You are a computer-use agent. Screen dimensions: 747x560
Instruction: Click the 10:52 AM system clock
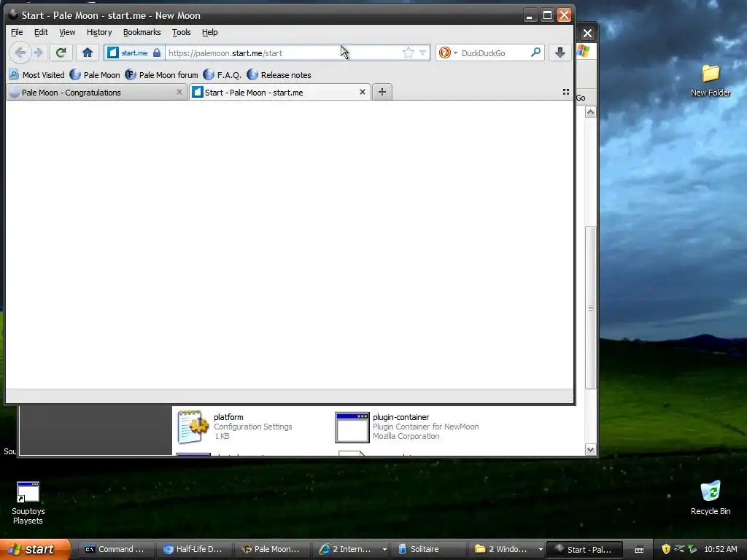[720, 549]
